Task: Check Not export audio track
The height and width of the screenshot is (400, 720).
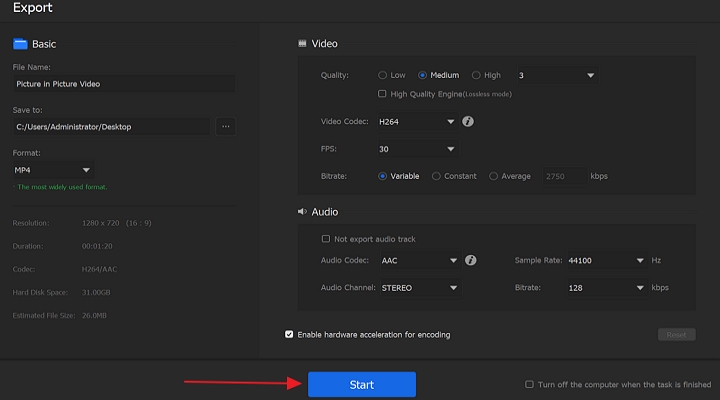Action: point(326,239)
